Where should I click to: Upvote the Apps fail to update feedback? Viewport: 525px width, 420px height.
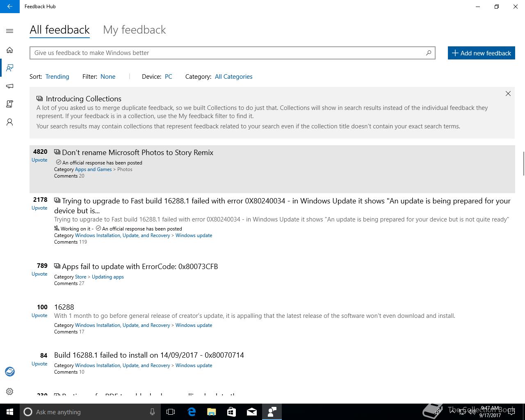pos(39,274)
